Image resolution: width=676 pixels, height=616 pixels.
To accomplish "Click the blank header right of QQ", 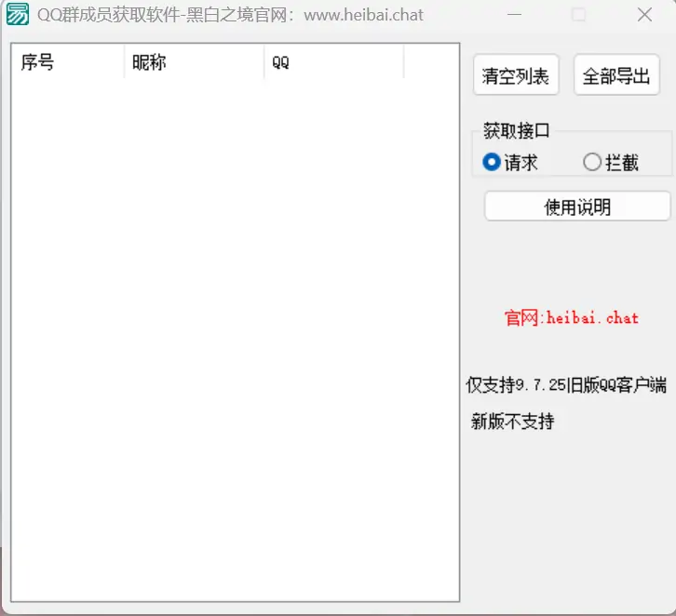I will click(x=430, y=62).
